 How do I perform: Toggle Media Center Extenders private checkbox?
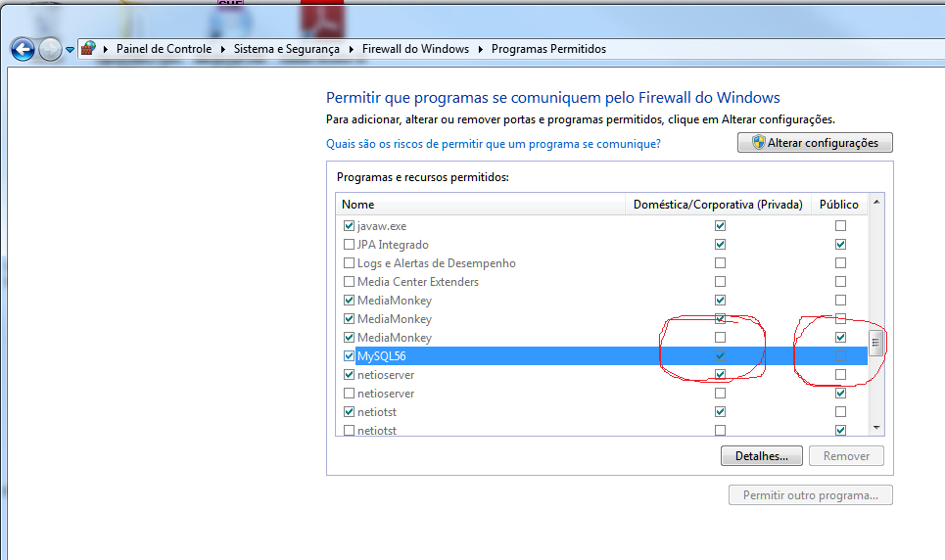pos(720,282)
